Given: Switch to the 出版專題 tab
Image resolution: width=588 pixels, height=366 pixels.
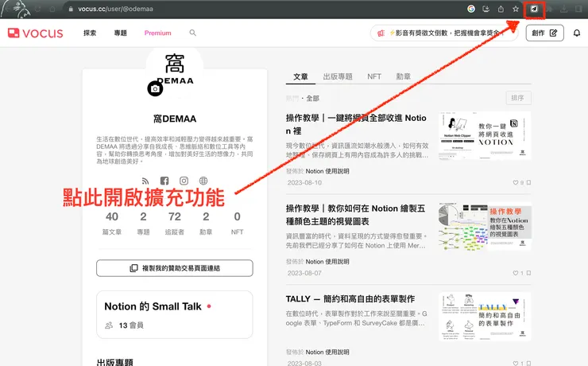Looking at the screenshot, I should click(338, 76).
